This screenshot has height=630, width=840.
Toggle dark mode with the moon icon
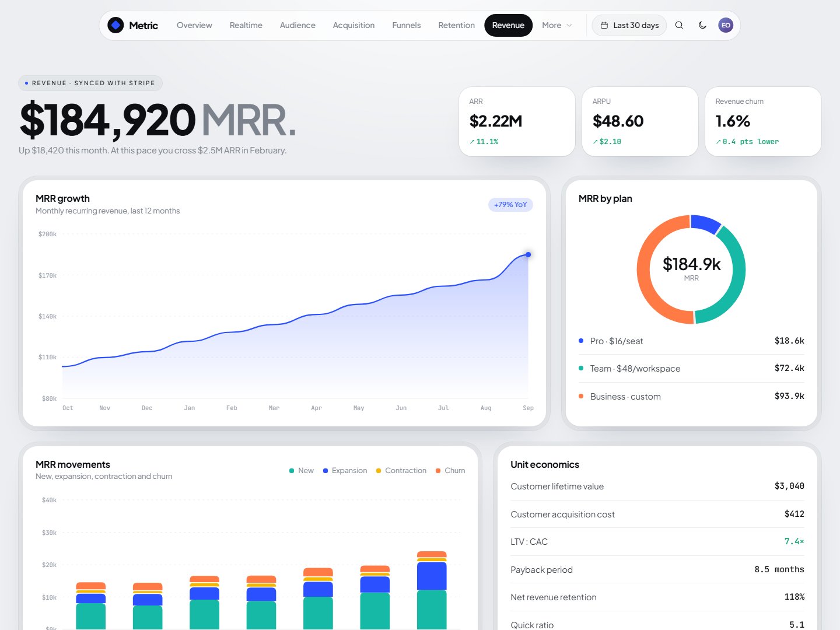(x=702, y=25)
